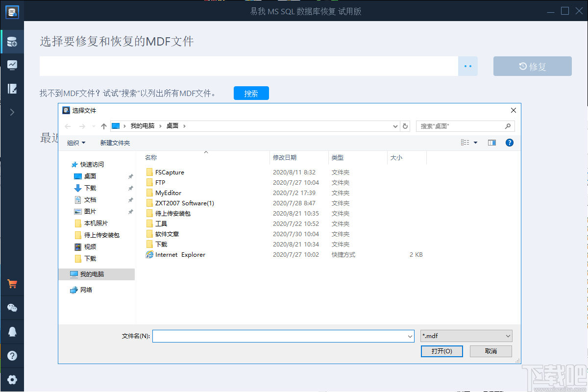Open the QQ support penguin icon
The image size is (588, 392).
click(12, 332)
